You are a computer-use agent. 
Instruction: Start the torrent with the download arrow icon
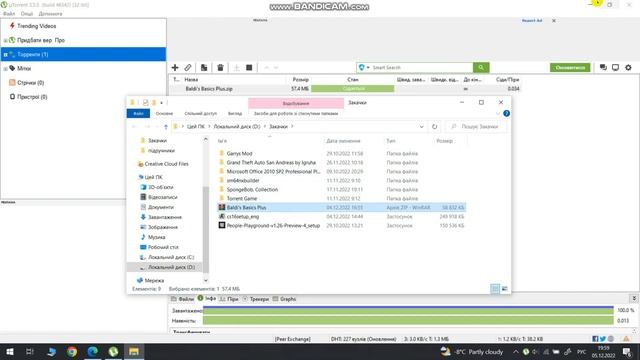(x=236, y=67)
